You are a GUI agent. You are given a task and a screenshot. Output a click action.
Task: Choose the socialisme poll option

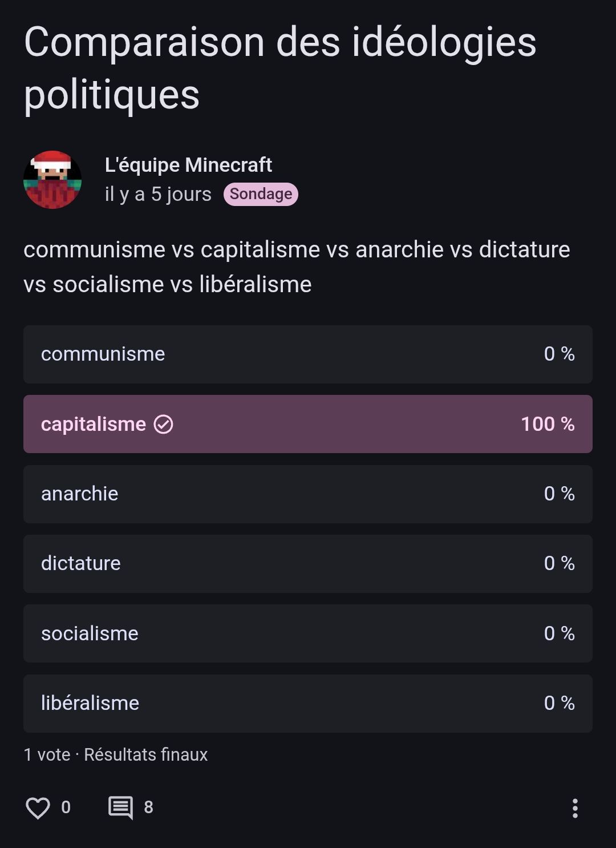307,633
